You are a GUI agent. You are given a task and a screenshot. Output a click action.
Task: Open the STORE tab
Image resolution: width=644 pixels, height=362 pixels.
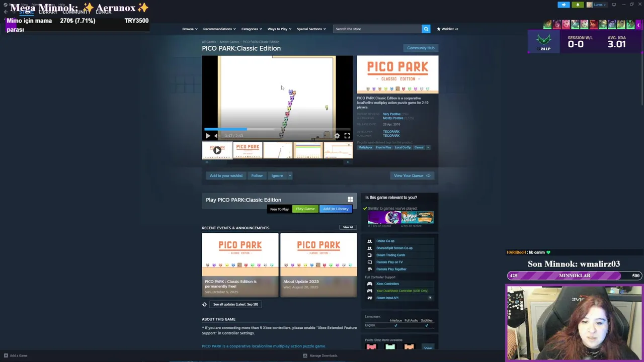pyautogui.click(x=26, y=12)
